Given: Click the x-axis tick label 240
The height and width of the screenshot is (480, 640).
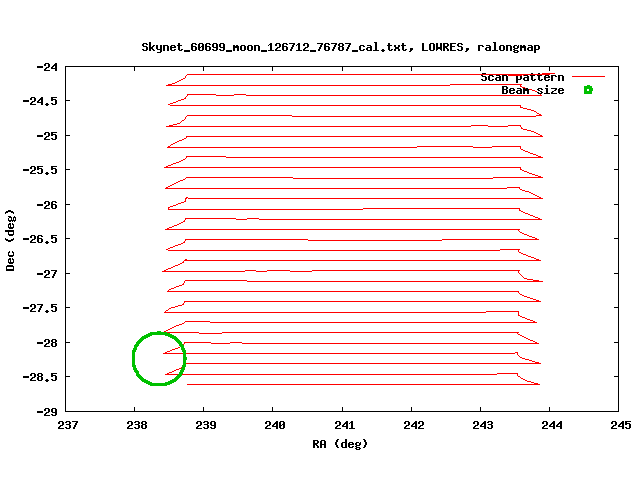Looking at the screenshot, I should tap(274, 425).
